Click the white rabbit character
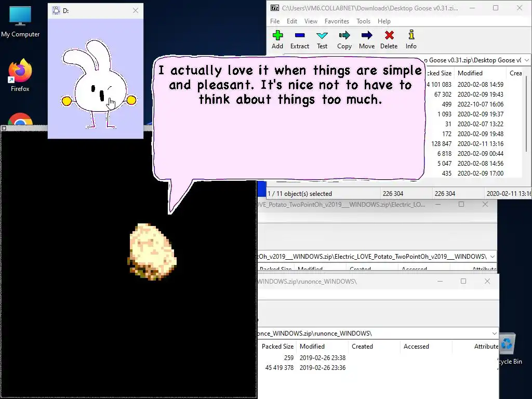The height and width of the screenshot is (399, 532). pos(98,84)
